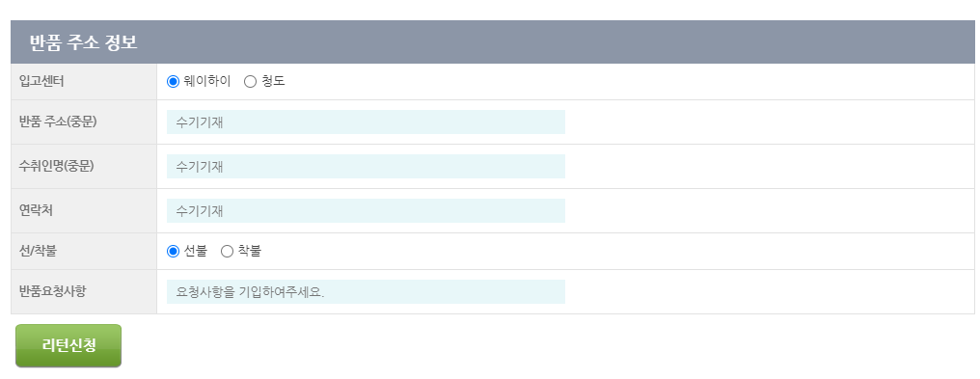980x379 pixels.
Task: Focus the 수취인명(중문) input field
Action: (366, 167)
